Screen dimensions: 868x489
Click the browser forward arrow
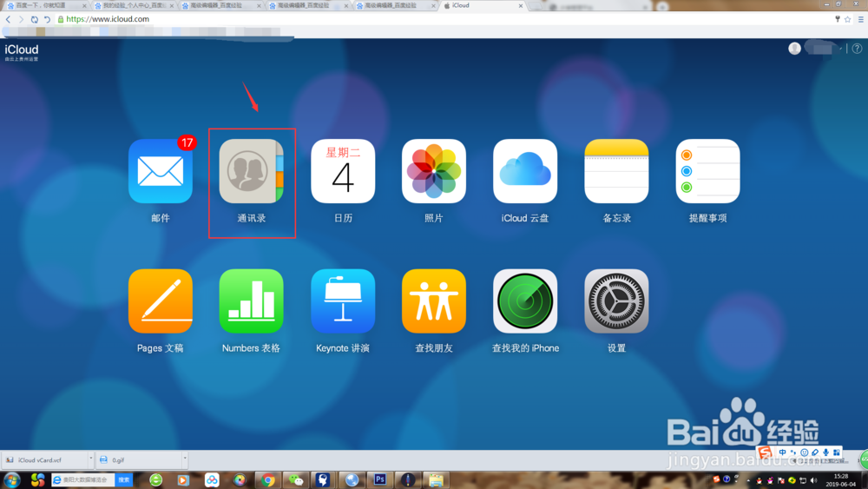click(21, 19)
